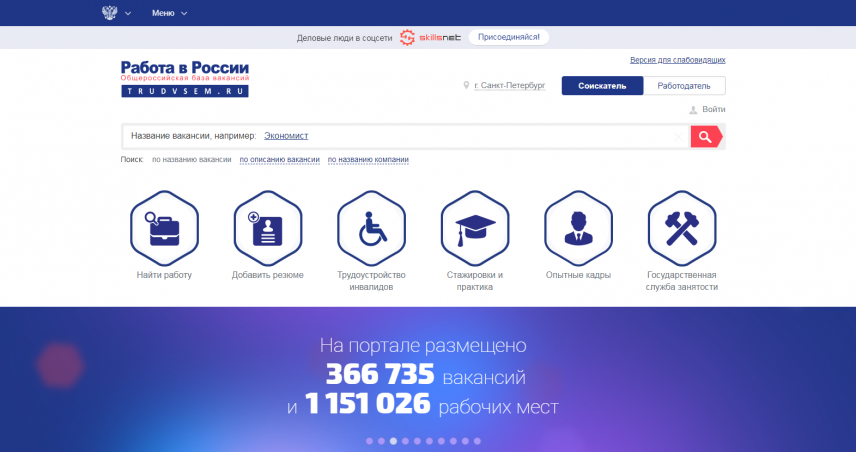Viewport: 856px width, 452px height.
Task: Open the Опытные кадры text label
Action: tap(578, 275)
